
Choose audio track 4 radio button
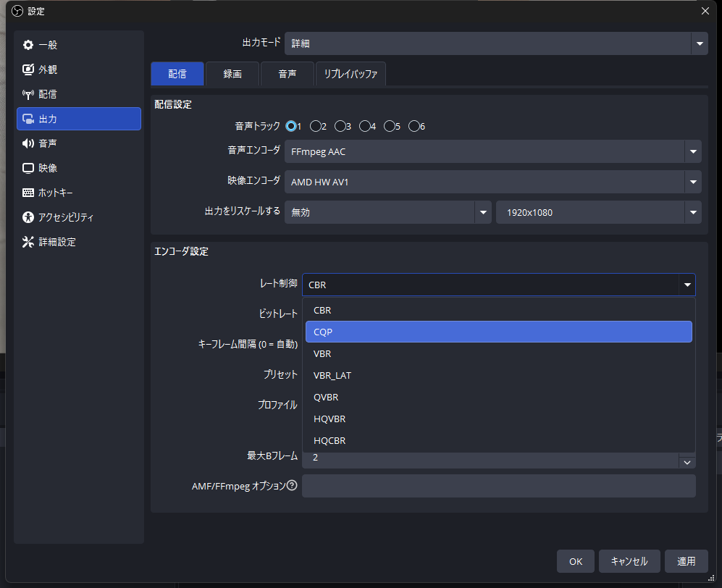tap(365, 126)
